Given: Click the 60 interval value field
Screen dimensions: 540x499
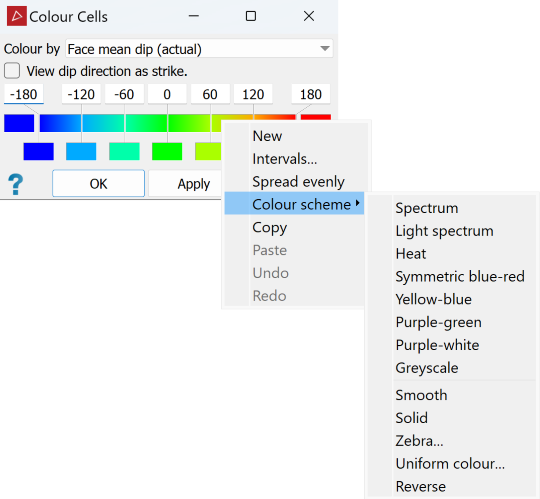Looking at the screenshot, I should (x=210, y=94).
